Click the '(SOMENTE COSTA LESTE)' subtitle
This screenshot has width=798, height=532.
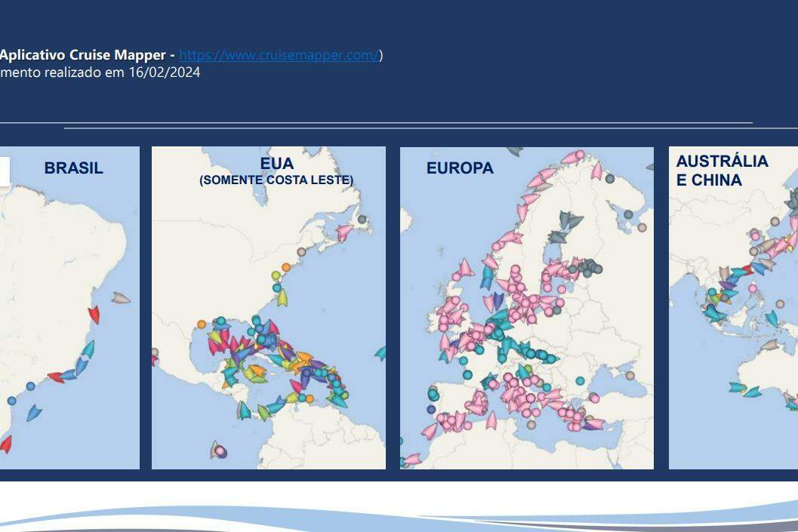click(x=276, y=180)
